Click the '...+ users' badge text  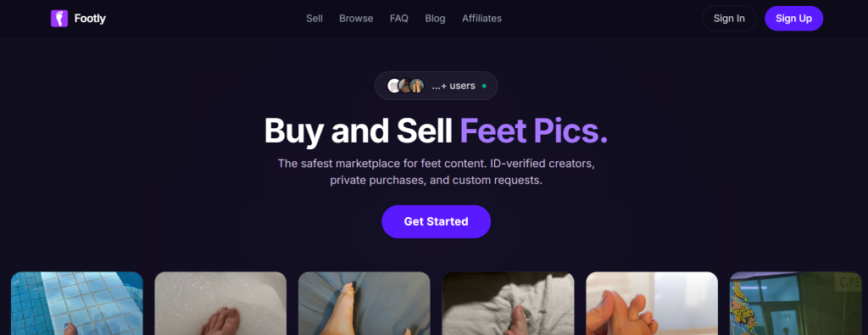(453, 86)
